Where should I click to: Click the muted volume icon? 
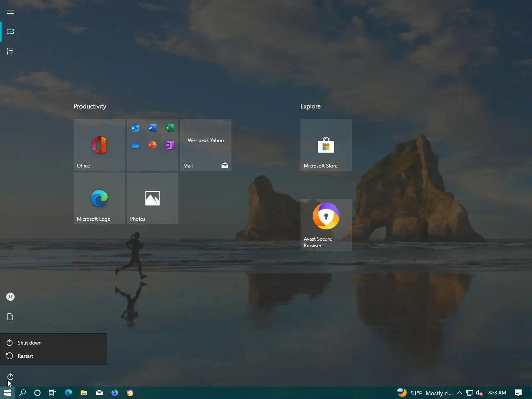479,393
